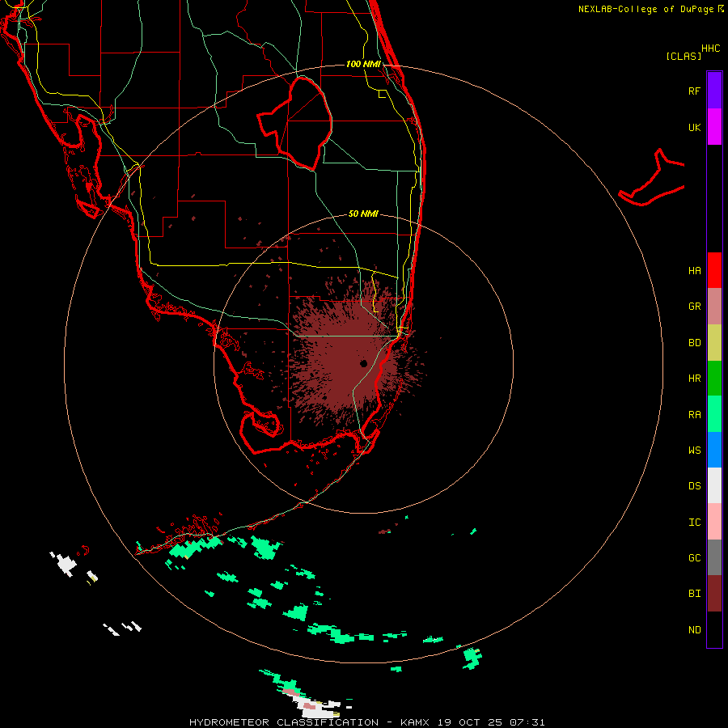Viewport: 728px width, 728px height.
Task: Click the 'DS' legend label
Action: click(694, 486)
